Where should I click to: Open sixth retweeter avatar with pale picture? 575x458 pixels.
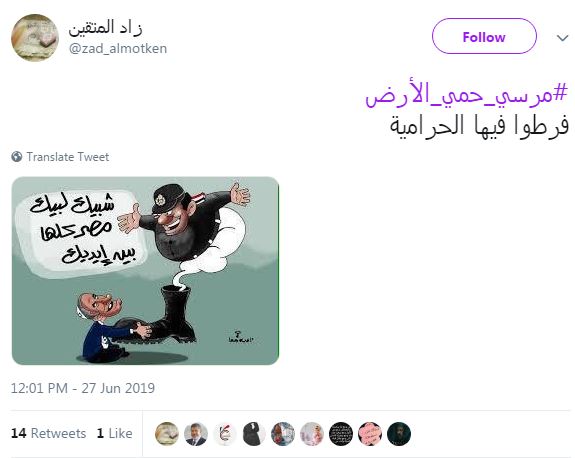312,434
